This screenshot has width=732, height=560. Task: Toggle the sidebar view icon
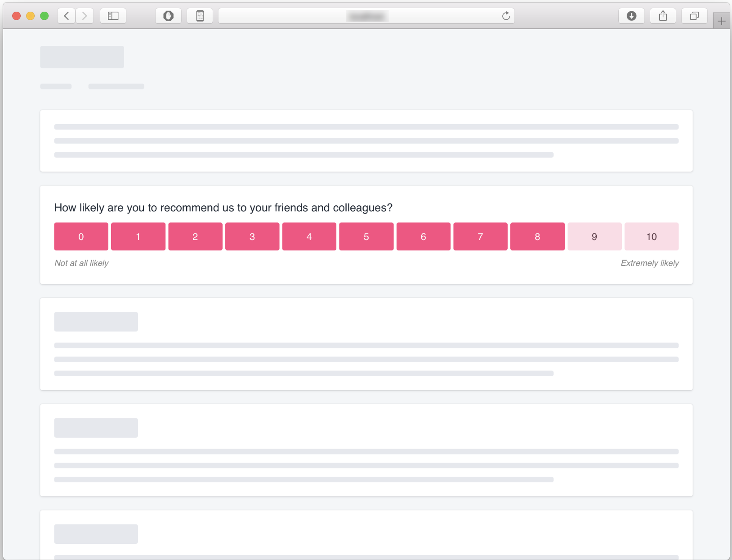[x=113, y=16]
